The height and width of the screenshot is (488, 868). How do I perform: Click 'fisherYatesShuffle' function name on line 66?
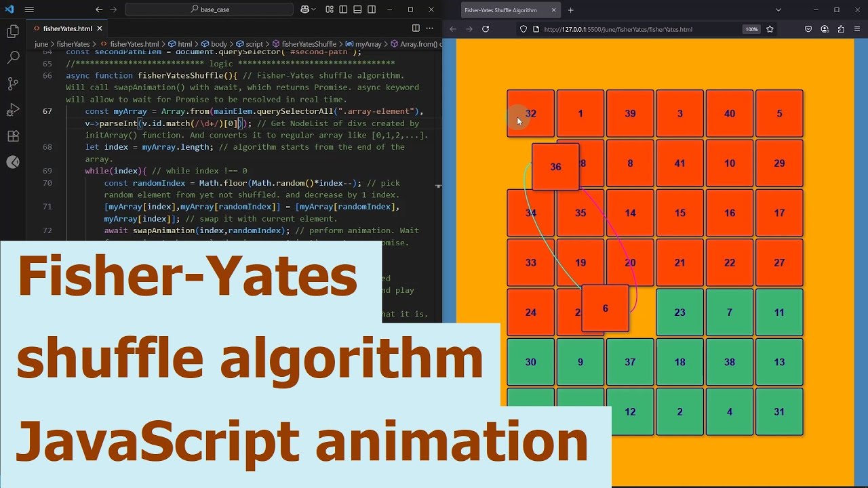183,75
